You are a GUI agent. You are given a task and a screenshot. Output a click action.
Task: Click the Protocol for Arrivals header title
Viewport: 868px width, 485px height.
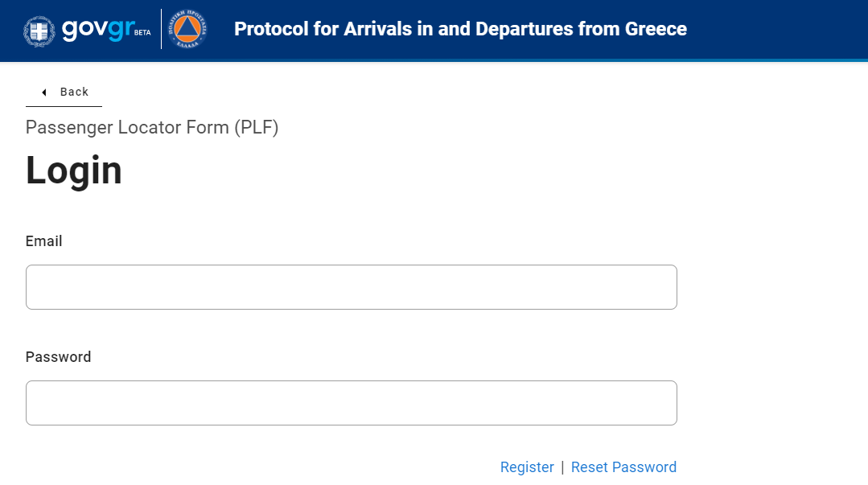[x=460, y=29]
